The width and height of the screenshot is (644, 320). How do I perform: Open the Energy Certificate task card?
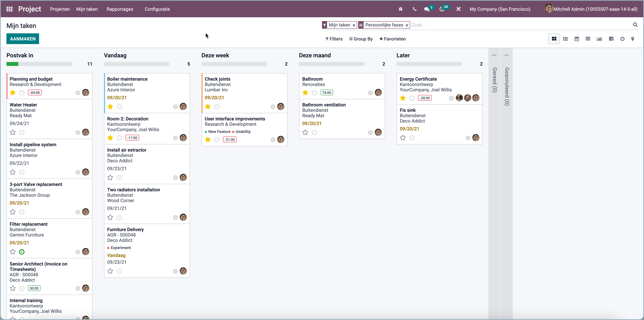click(x=418, y=79)
